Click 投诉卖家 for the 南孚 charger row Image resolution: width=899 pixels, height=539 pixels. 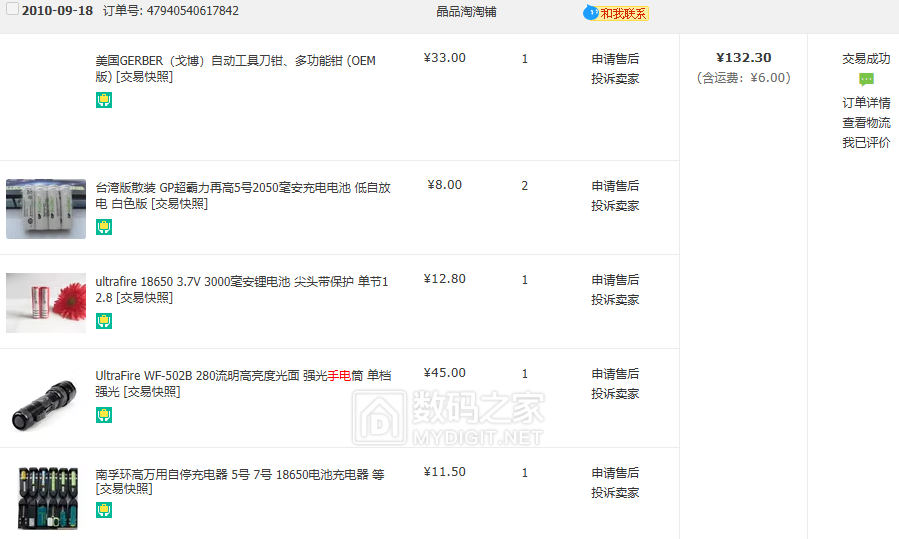(615, 492)
